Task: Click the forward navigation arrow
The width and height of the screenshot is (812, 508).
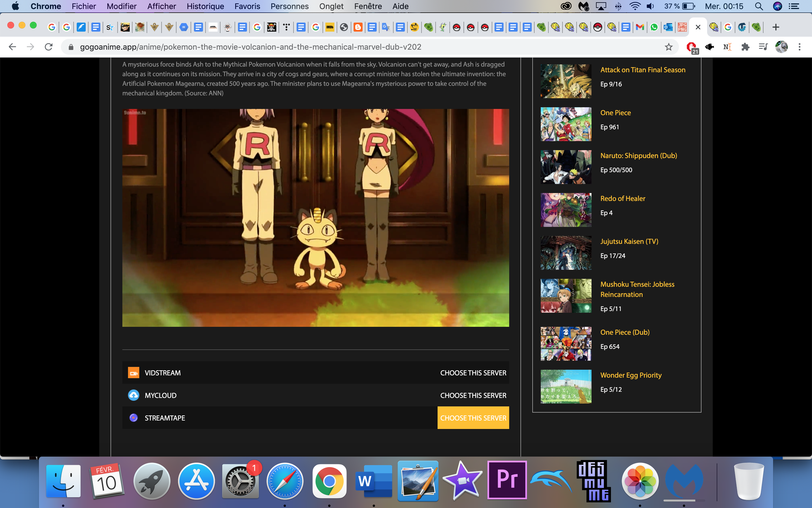Action: pos(30,47)
